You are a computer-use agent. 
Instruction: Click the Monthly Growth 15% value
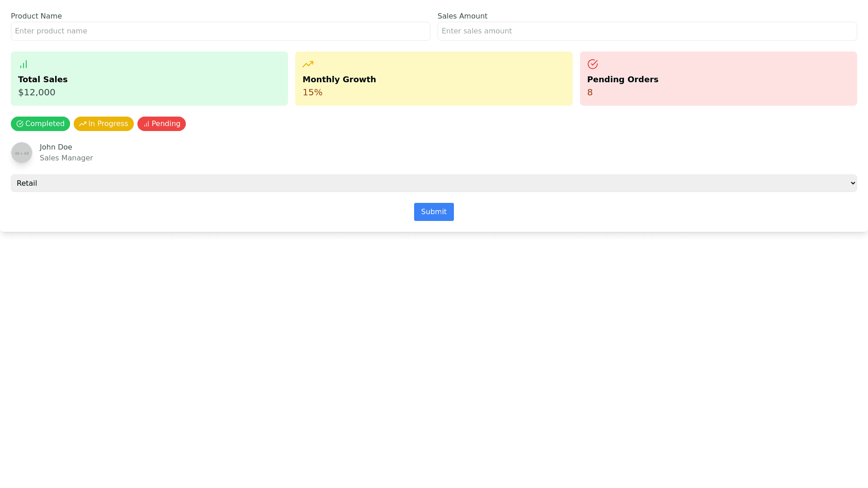pyautogui.click(x=312, y=92)
